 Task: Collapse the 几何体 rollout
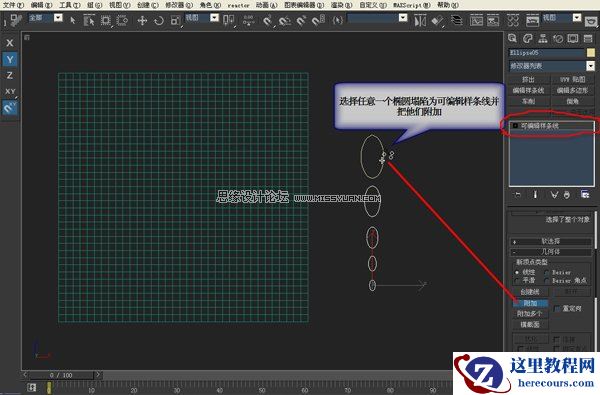pyautogui.click(x=551, y=252)
